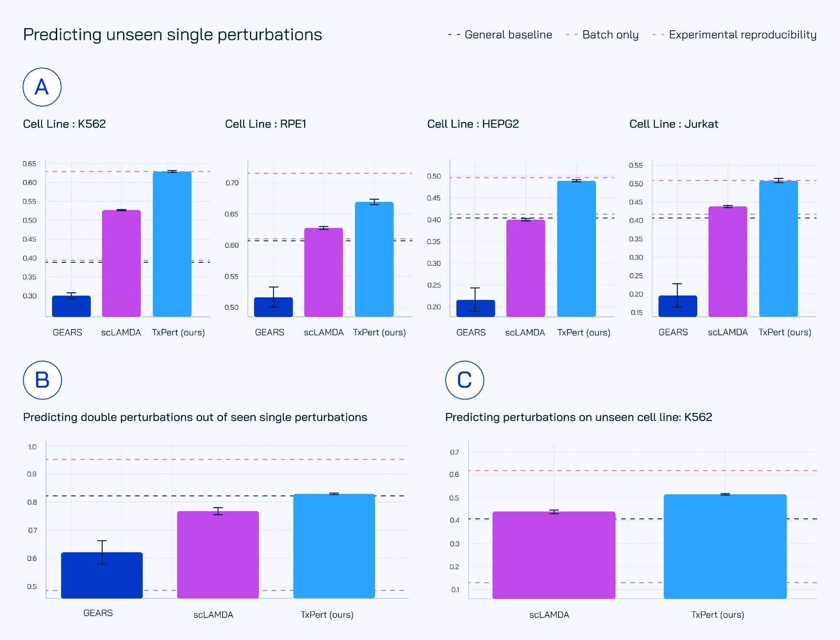Click the circled letter C panel badge
This screenshot has height=640, width=840.
point(465,380)
